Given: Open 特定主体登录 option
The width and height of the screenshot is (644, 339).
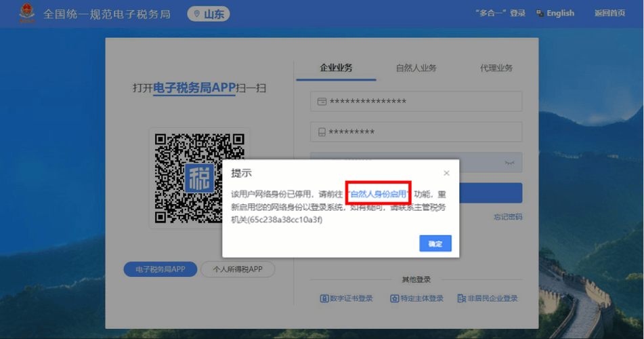Looking at the screenshot, I should pyautogui.click(x=416, y=298).
